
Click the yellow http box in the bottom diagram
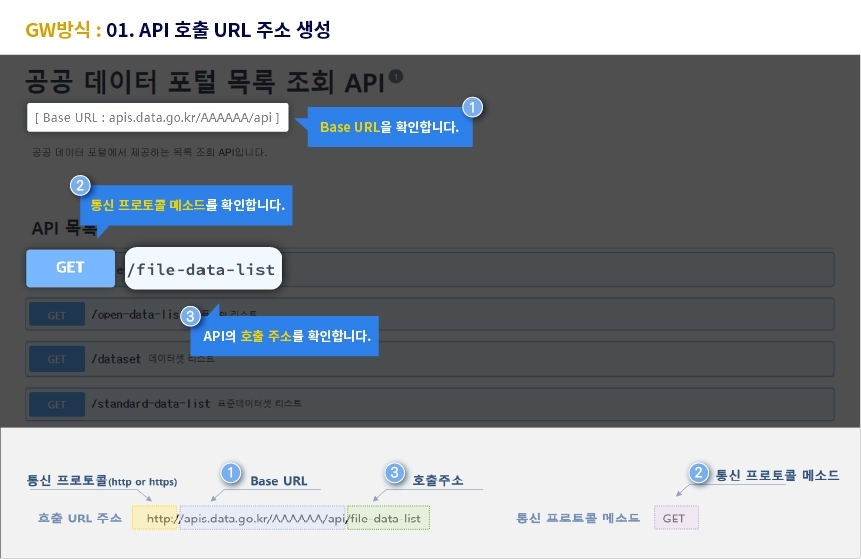(x=155, y=518)
